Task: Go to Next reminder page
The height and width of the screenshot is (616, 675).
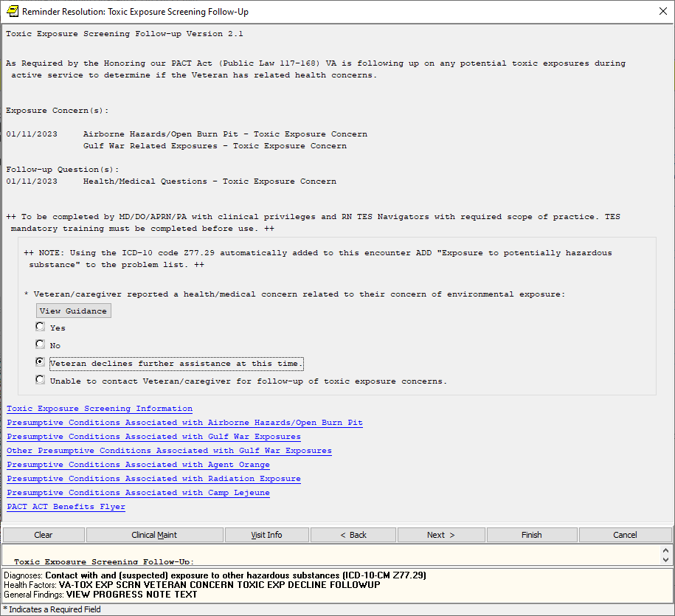Action: 440,535
